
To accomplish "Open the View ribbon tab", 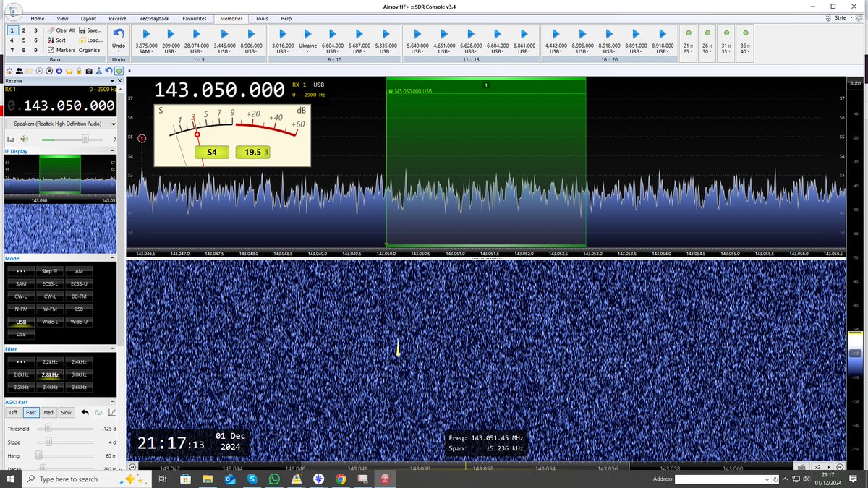I will click(63, 18).
